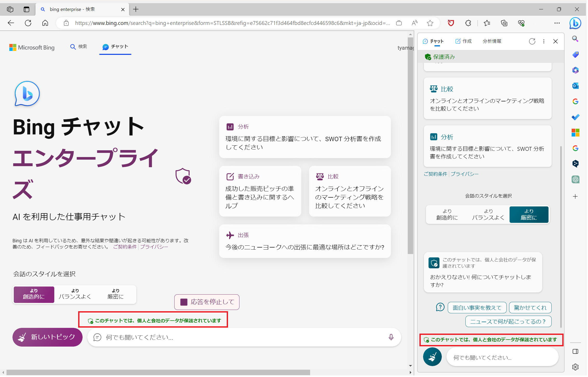Open sidebar panel more options menu

[544, 41]
